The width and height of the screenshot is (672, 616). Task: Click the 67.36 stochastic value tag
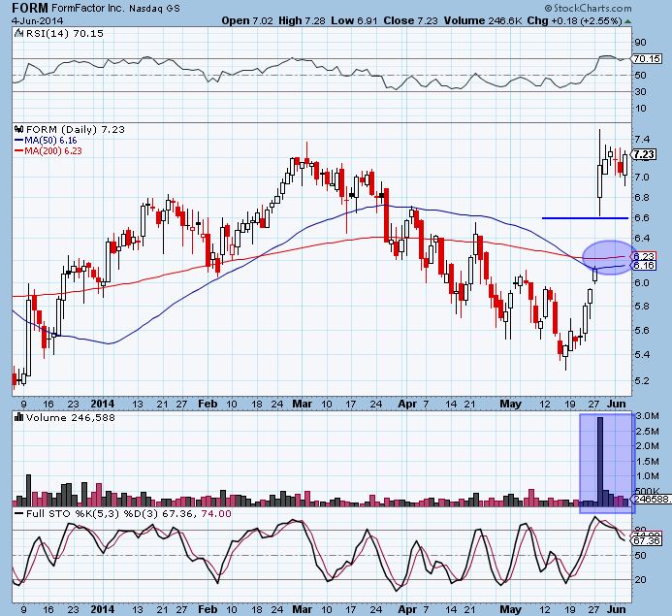[x=646, y=541]
